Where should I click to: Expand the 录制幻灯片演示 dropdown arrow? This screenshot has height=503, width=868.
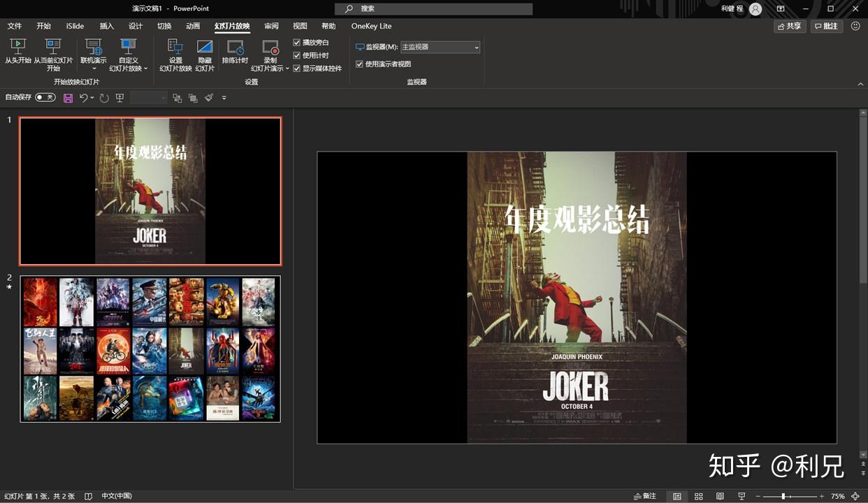(x=287, y=68)
